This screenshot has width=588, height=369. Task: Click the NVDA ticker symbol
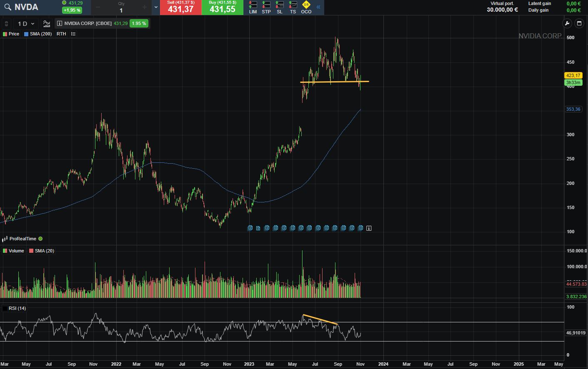point(26,7)
